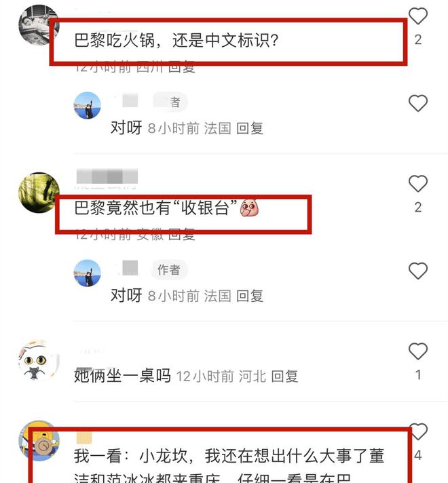Open author avatar in second reply

(x=88, y=273)
